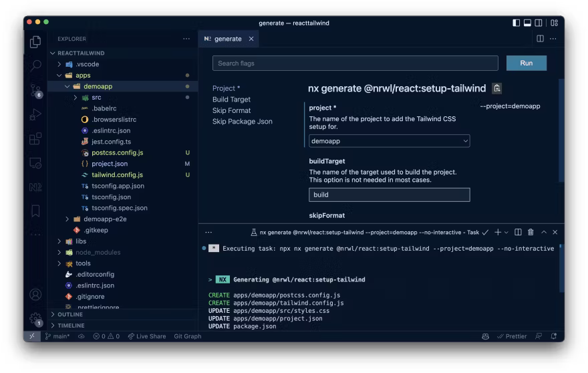Click the feedback icon in status bar
The height and width of the screenshot is (373, 588).
click(539, 336)
